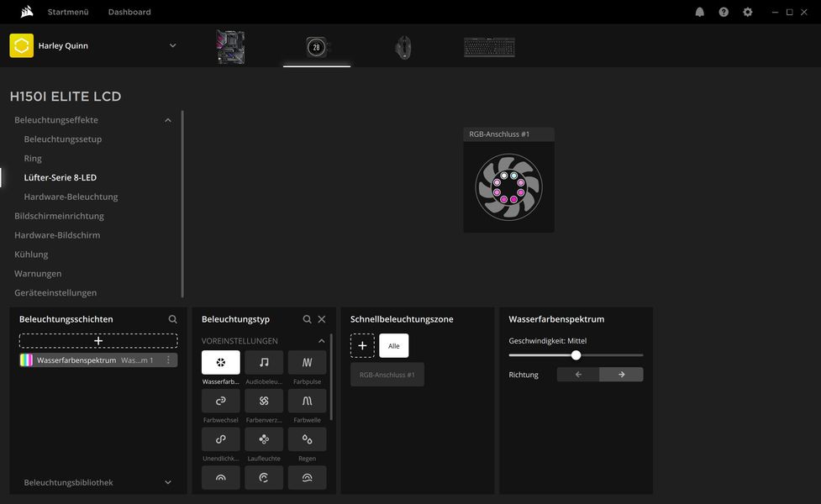Image resolution: width=821 pixels, height=504 pixels.
Task: Set Richtung to left arrow
Action: pyautogui.click(x=579, y=374)
